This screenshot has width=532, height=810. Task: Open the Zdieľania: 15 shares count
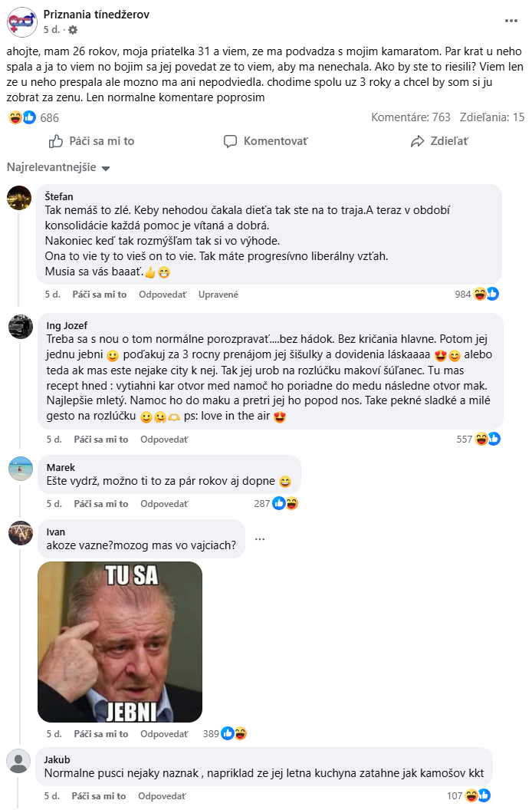click(491, 117)
